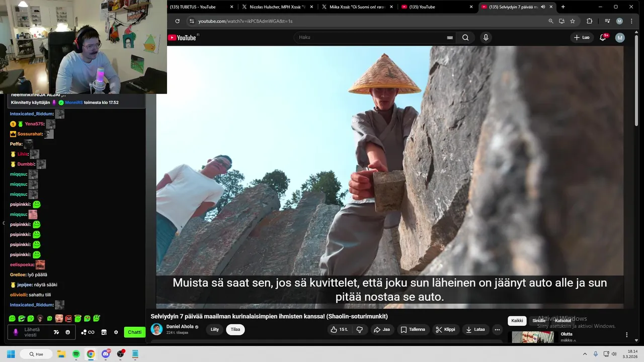Click the purple microphone icon in chat input

tap(16, 332)
